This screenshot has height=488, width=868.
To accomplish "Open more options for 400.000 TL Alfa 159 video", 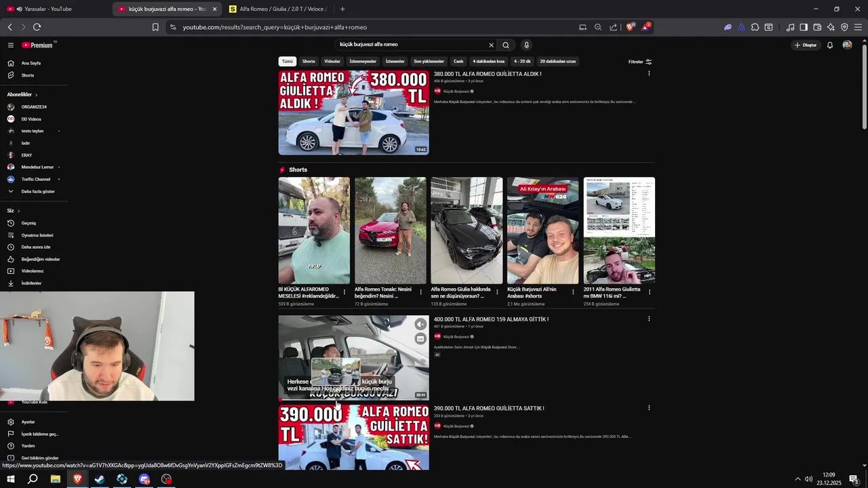I will (649, 319).
